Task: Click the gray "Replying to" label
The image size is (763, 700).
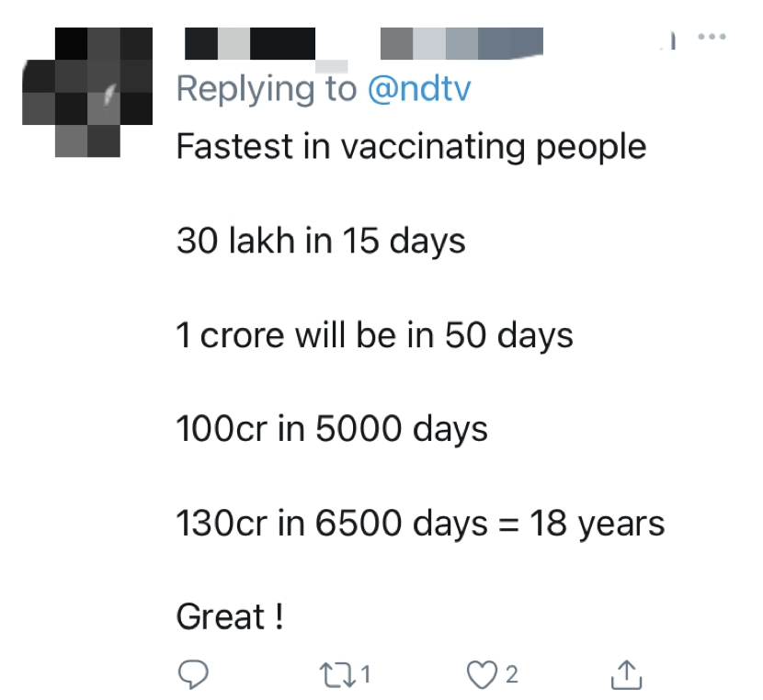Action: click(266, 88)
